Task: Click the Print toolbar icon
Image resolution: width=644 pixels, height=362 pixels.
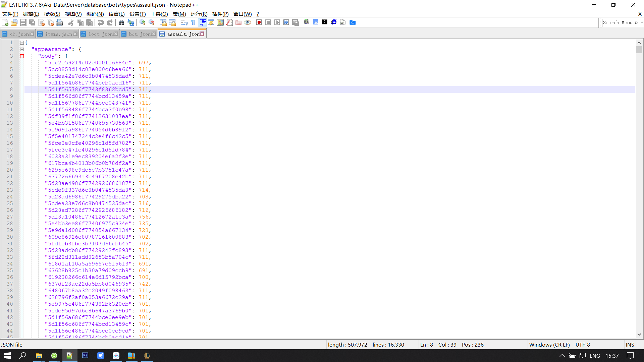Action: pos(59,22)
